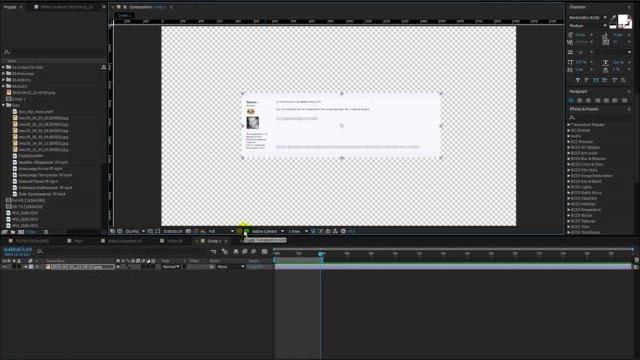This screenshot has width=640, height=360.
Task: Open the Graph Editor
Action: coord(264,252)
